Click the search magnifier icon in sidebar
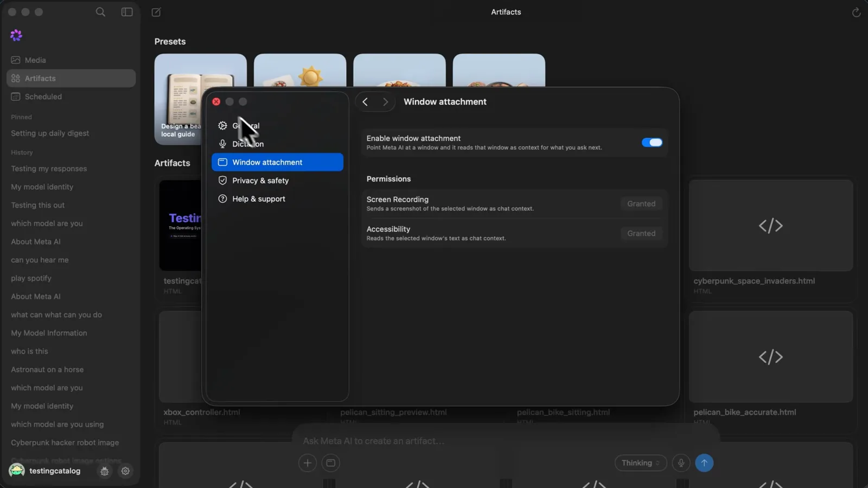Image resolution: width=868 pixels, height=488 pixels. tap(100, 12)
